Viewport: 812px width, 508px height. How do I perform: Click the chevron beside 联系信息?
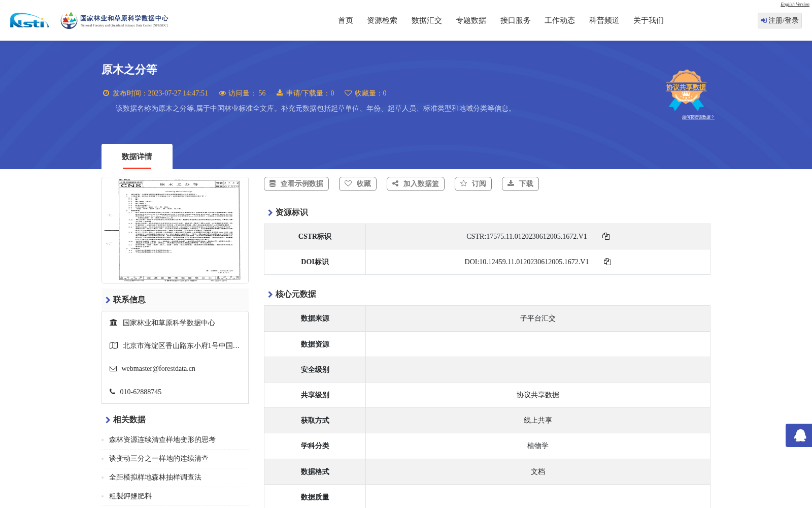[x=108, y=300]
